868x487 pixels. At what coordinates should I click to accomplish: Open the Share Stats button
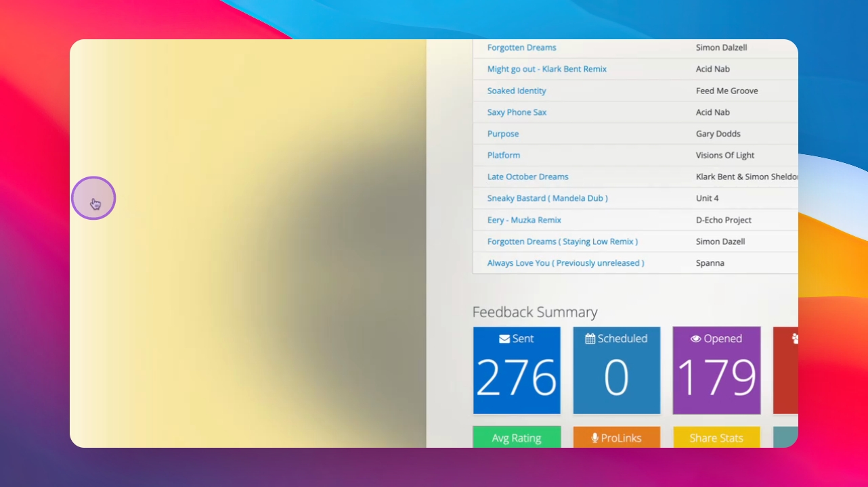[716, 438]
